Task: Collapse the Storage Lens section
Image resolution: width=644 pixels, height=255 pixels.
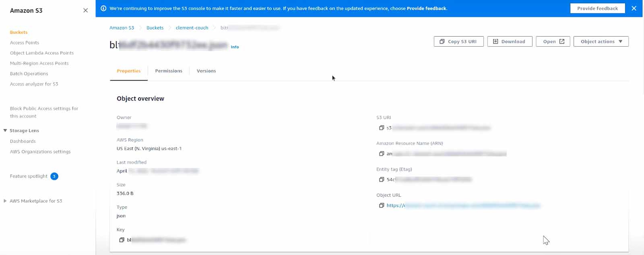Action: [5, 130]
